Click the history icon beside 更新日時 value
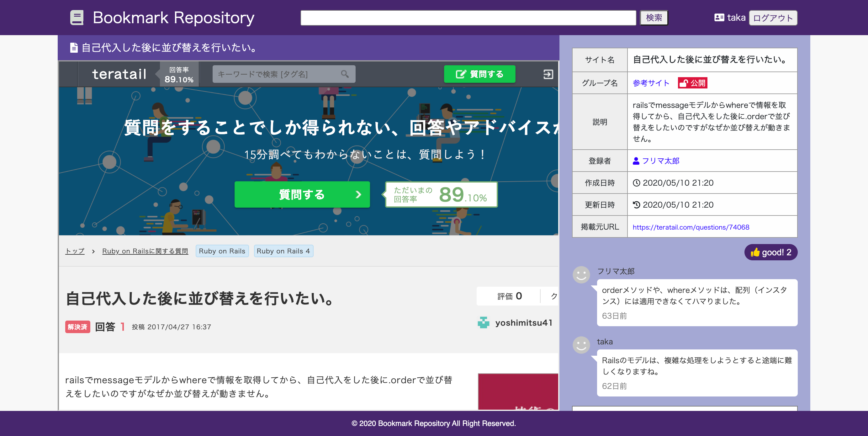This screenshot has width=868, height=436. point(636,205)
